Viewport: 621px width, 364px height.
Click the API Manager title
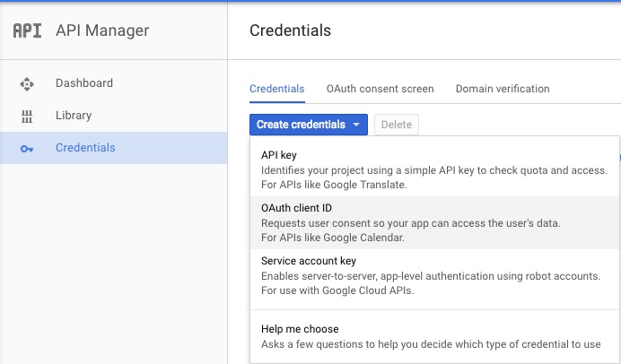pyautogui.click(x=102, y=30)
